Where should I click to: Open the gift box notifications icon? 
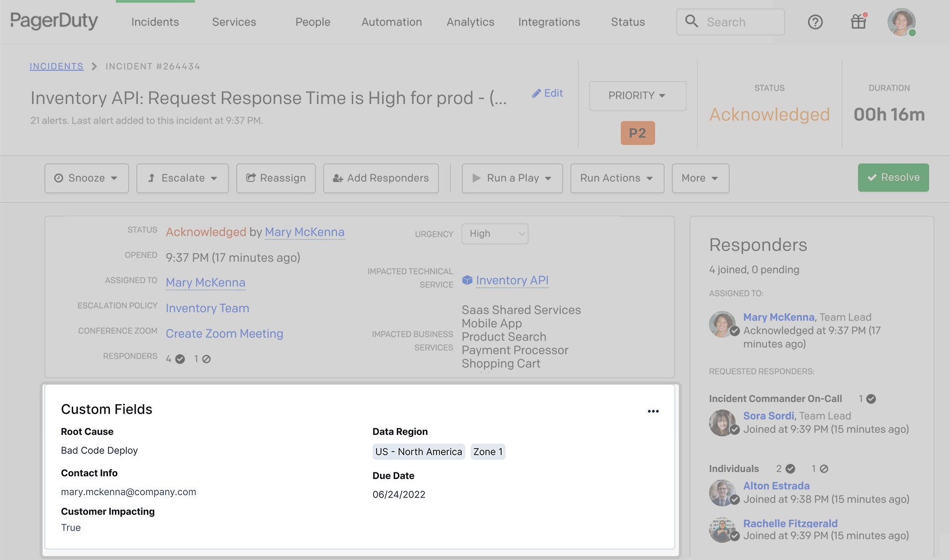858,22
